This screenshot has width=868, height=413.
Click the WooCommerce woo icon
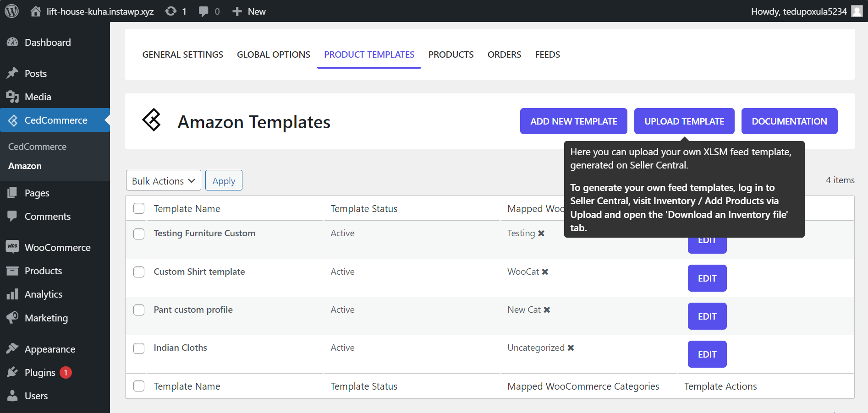pos(12,247)
